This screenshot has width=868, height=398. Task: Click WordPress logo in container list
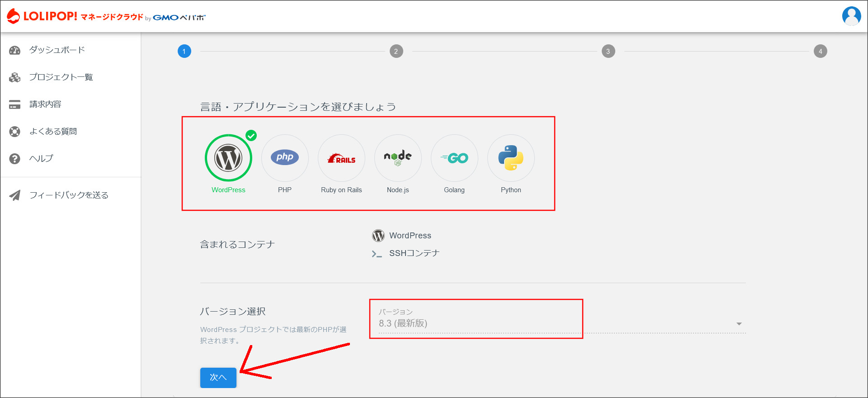click(378, 236)
